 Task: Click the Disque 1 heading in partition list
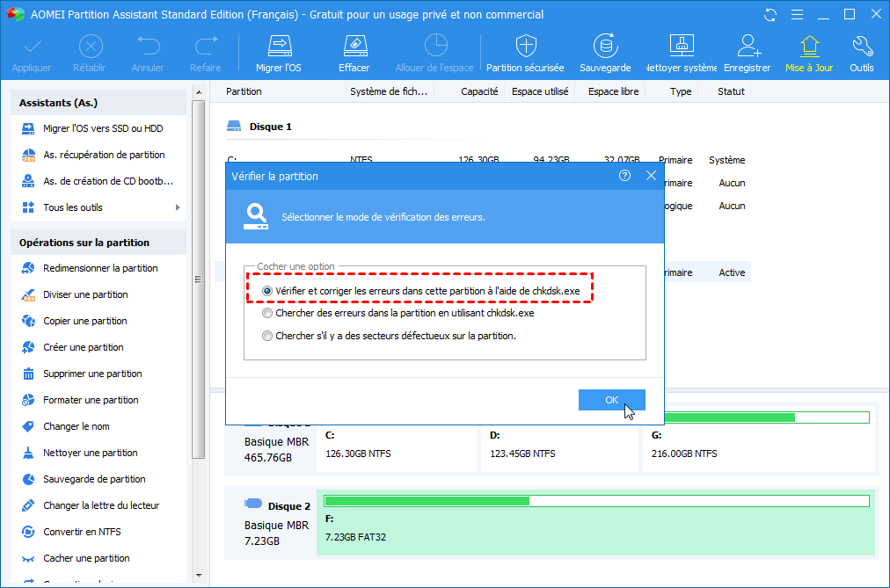(x=270, y=127)
